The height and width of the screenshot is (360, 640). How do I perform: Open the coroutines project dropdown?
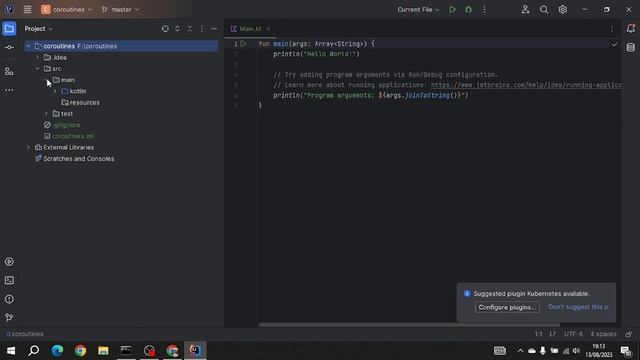[x=67, y=9]
